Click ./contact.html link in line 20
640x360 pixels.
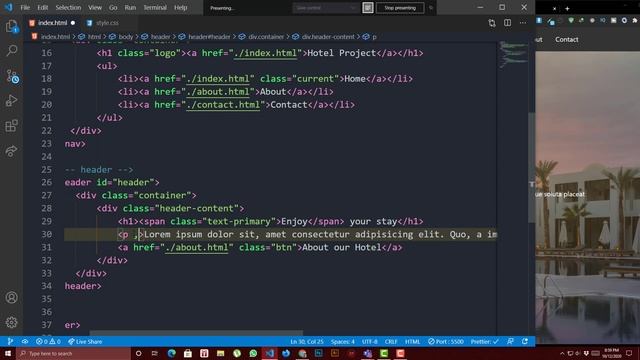[223, 105]
